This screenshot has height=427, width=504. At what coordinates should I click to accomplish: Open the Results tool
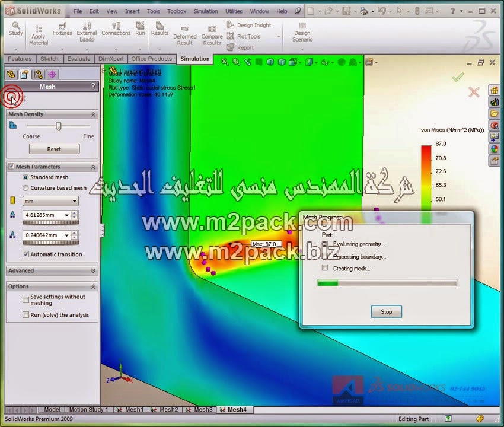pos(160,28)
